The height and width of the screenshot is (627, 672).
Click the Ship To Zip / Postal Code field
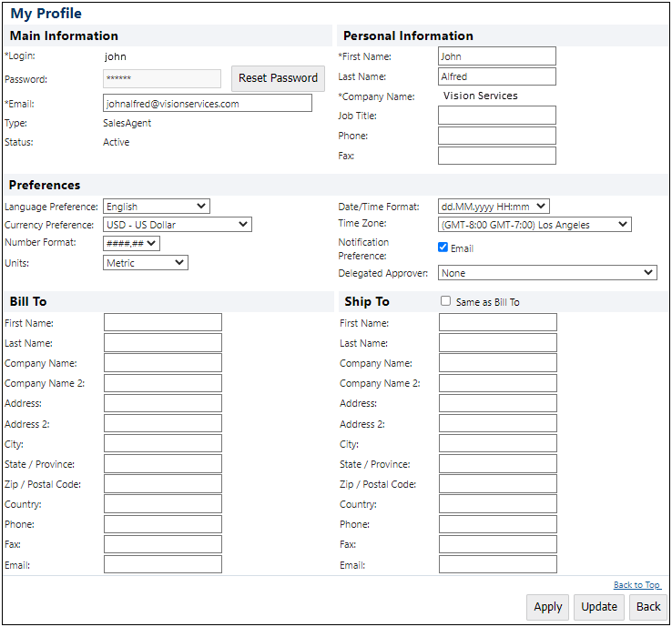tap(498, 484)
